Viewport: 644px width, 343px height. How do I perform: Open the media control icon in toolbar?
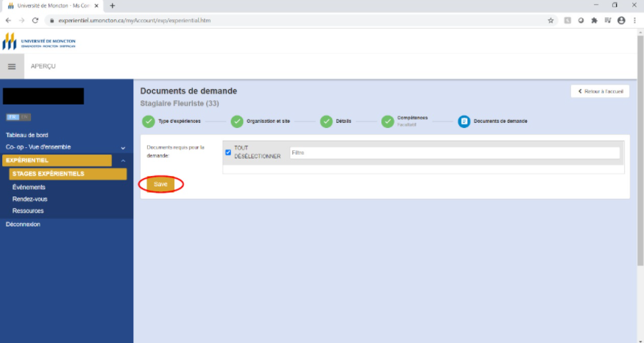tap(607, 21)
